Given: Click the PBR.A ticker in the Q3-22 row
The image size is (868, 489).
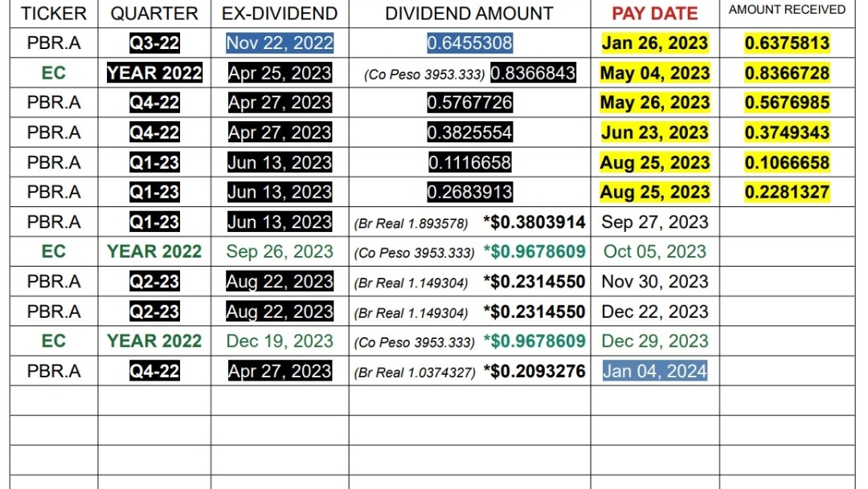Looking at the screenshot, I should coord(54,43).
